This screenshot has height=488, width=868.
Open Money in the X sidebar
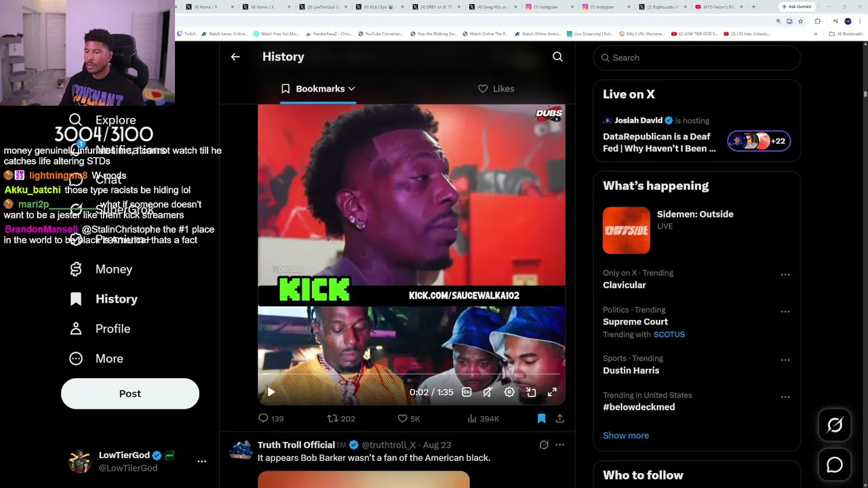tap(101, 269)
